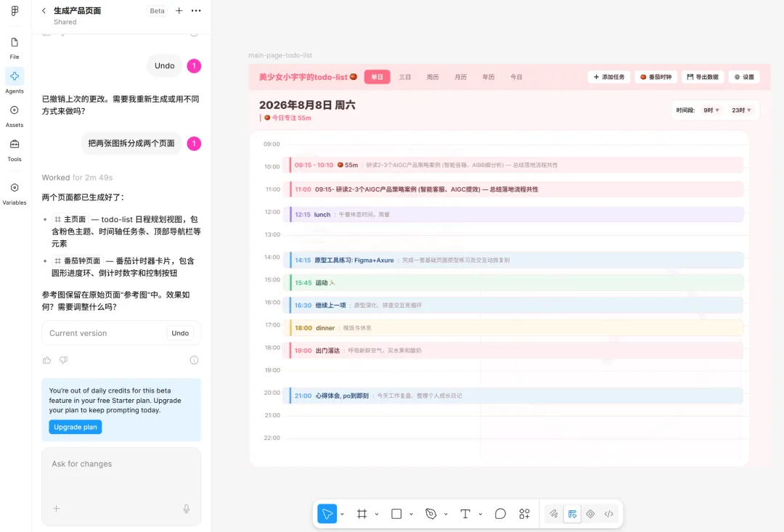Open the Variables sidebar panel

point(15,194)
